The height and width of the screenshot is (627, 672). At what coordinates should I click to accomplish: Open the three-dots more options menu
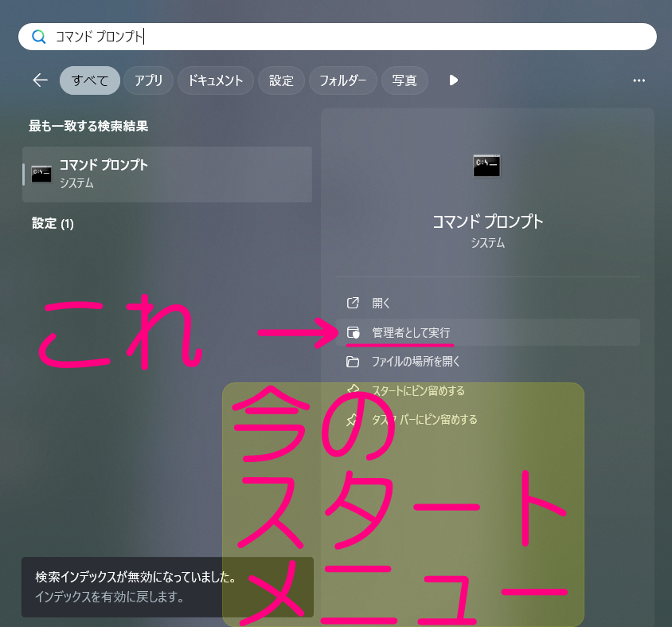coord(639,80)
